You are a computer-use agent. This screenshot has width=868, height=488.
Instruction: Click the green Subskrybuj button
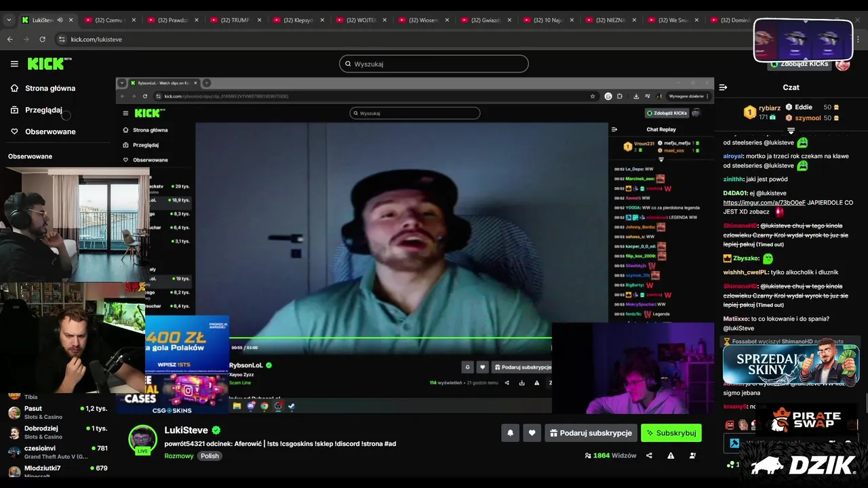tap(671, 433)
